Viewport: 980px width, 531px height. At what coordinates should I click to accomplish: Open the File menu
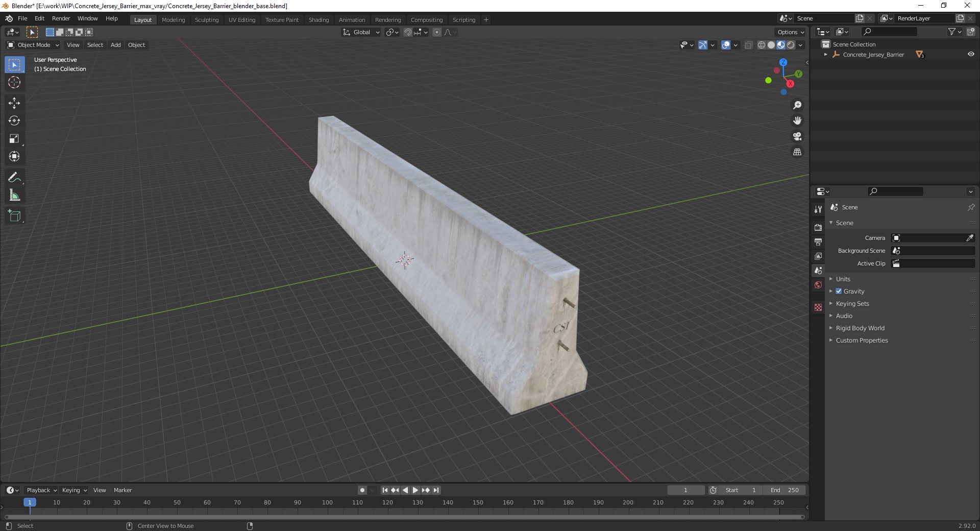pos(22,18)
